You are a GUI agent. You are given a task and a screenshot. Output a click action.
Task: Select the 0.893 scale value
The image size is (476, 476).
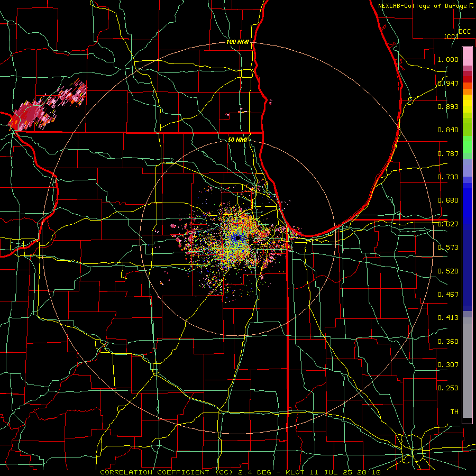point(448,106)
